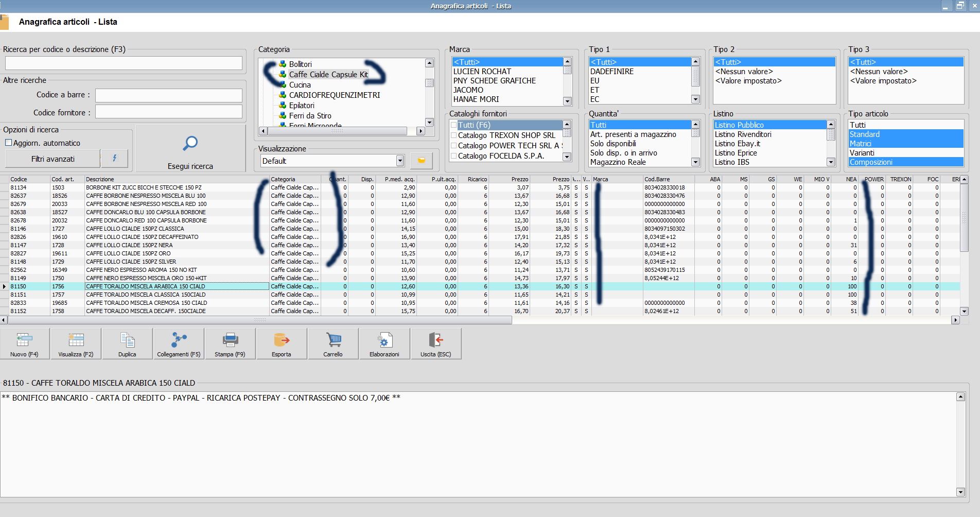The width and height of the screenshot is (980, 517).
Task: Select the Cucina category
Action: pyautogui.click(x=300, y=85)
